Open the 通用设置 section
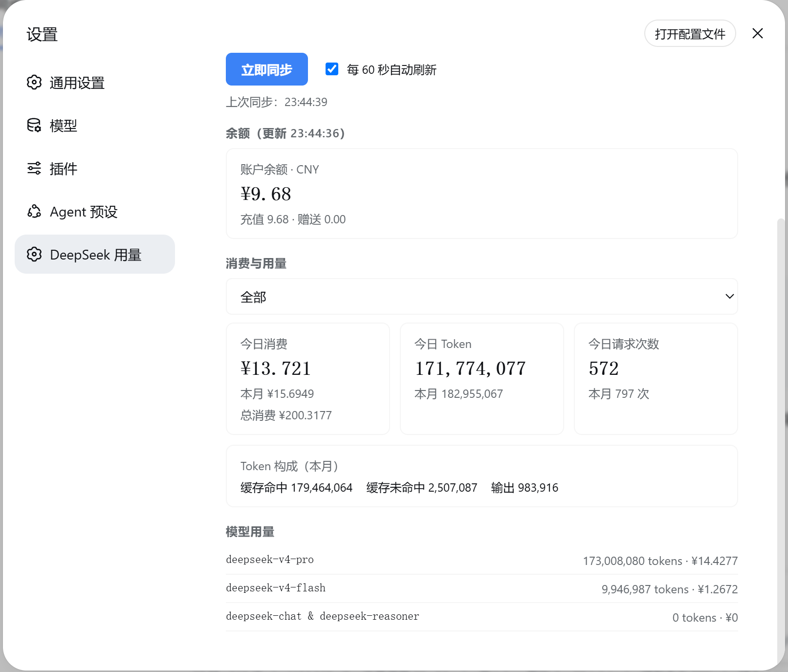Viewport: 788px width, 672px height. click(x=95, y=83)
